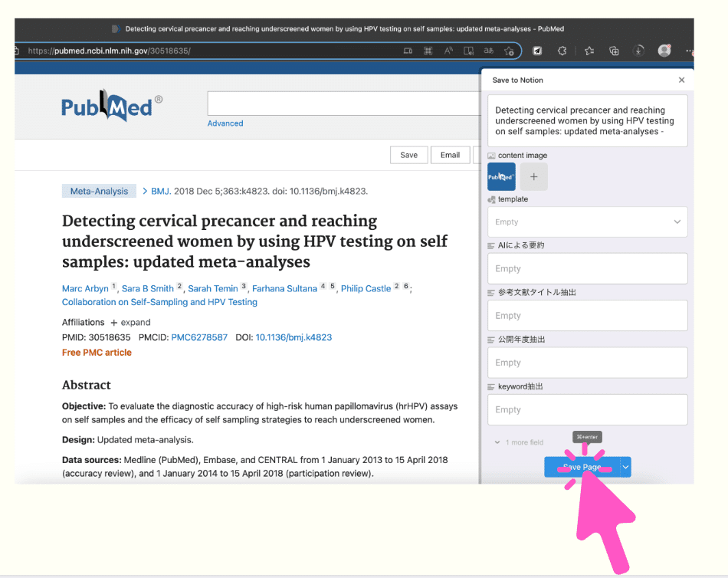Click the AIによる要約 field
Viewport: 728px width, 578px height.
pyautogui.click(x=587, y=268)
